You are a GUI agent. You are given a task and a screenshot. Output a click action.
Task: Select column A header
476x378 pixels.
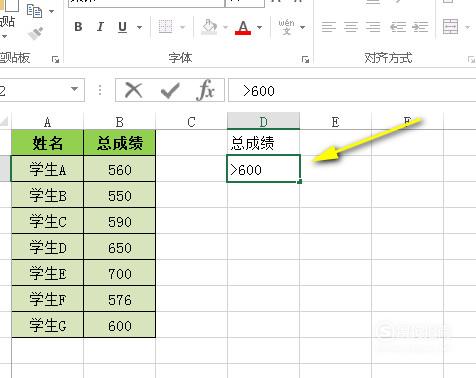tap(47, 121)
